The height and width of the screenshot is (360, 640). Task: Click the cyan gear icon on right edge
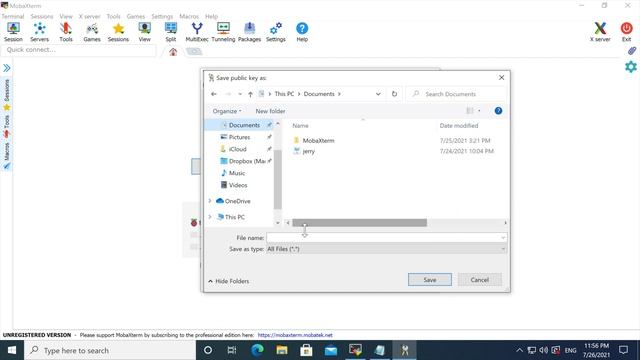coord(631,67)
